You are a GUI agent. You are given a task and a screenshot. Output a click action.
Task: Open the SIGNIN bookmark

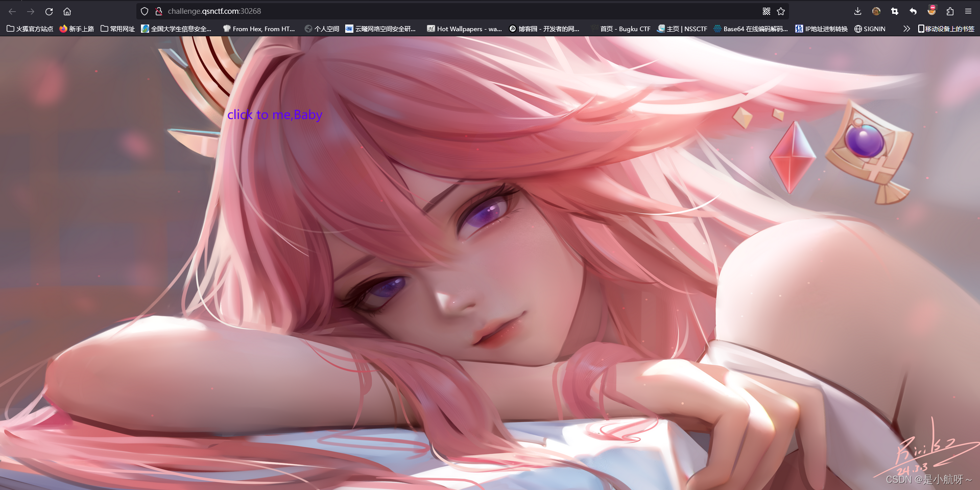(870, 29)
